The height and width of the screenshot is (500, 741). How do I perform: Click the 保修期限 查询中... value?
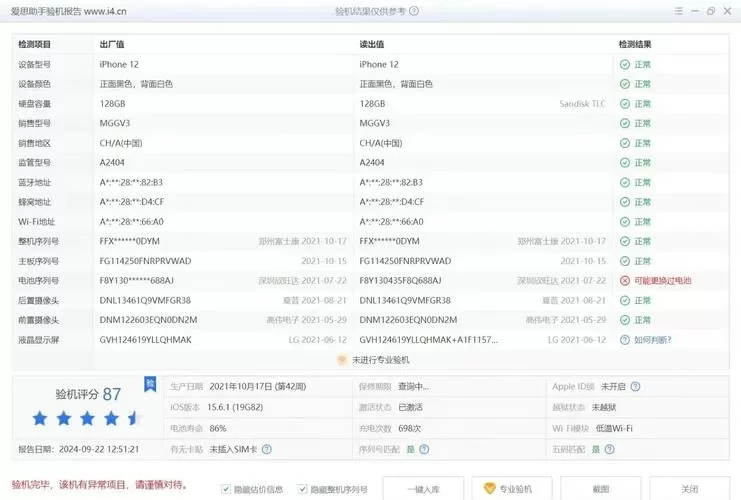point(414,387)
